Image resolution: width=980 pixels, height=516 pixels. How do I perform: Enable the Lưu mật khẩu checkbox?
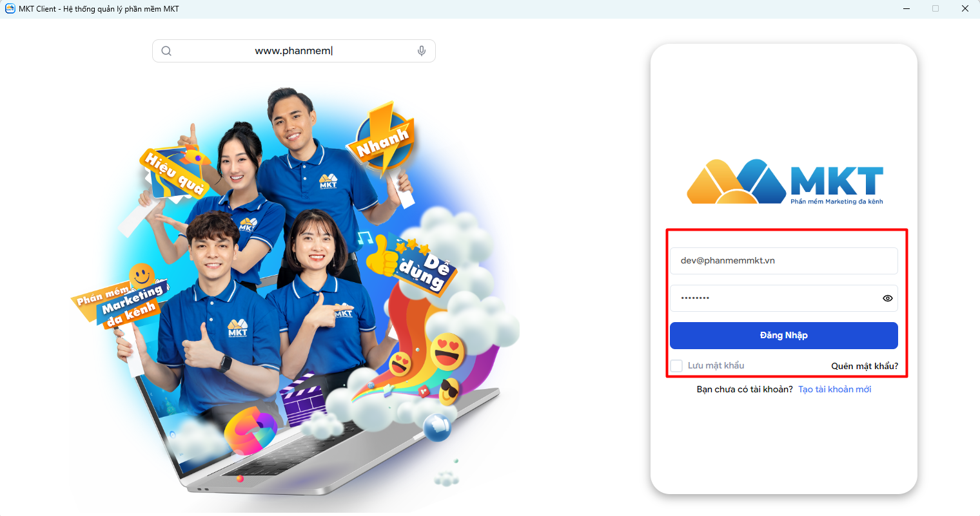pyautogui.click(x=676, y=366)
